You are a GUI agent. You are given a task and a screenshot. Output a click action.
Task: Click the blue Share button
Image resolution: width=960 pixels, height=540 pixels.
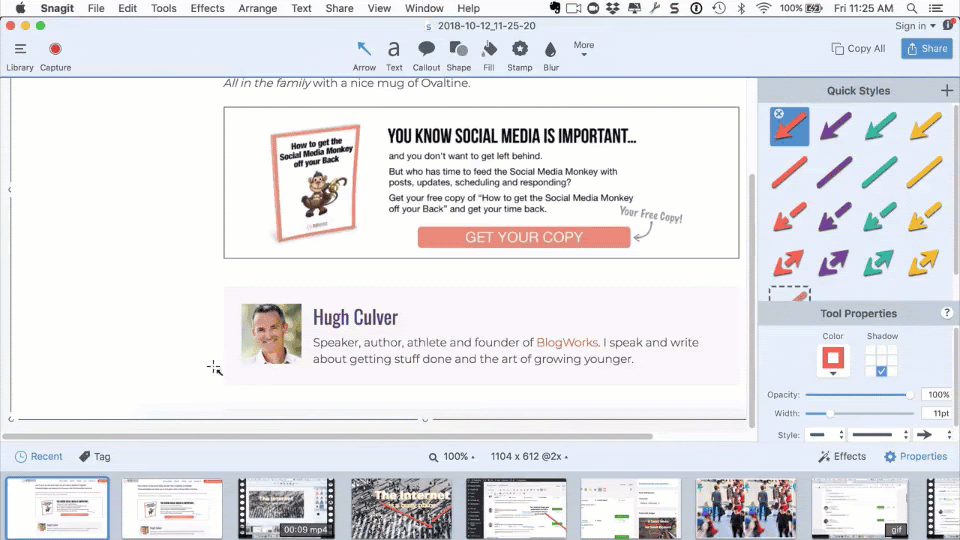(x=926, y=48)
